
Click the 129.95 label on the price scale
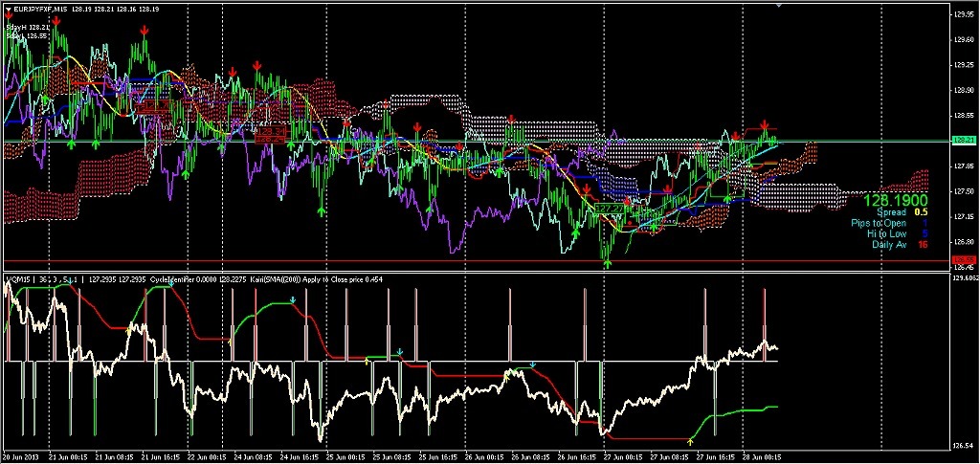[963, 15]
